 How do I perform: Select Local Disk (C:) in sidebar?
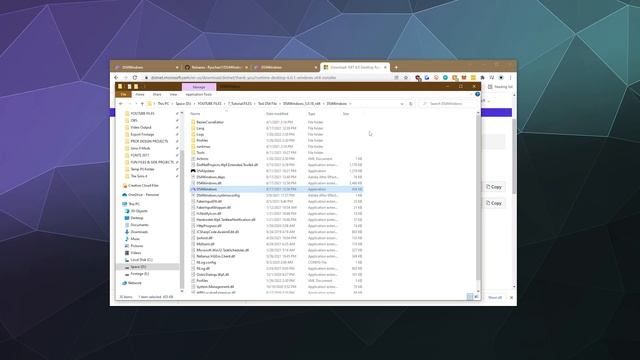(x=141, y=260)
